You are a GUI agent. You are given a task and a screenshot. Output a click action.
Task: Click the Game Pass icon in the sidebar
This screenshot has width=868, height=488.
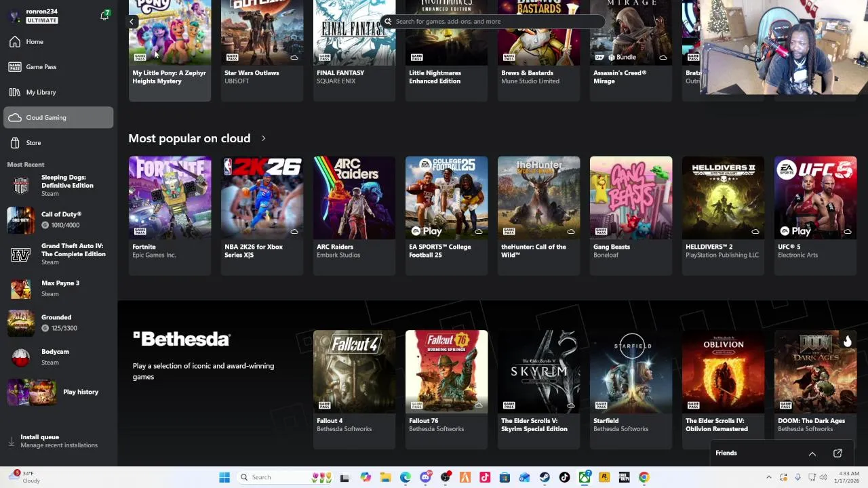coord(15,67)
